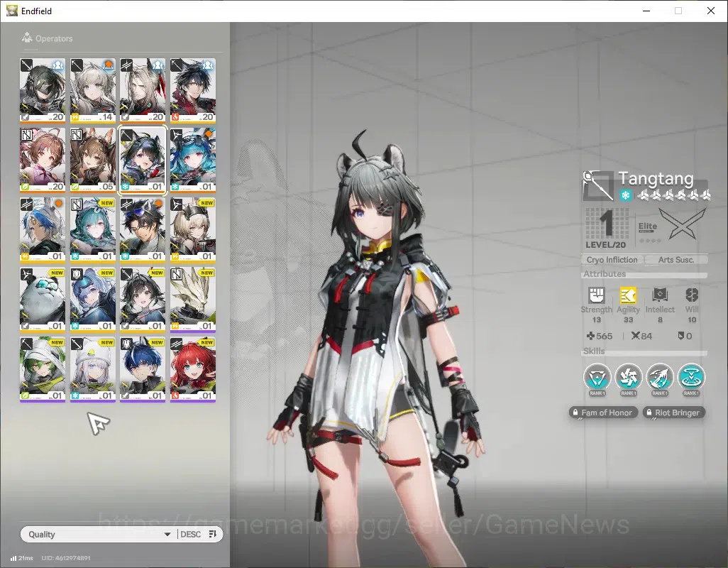The height and width of the screenshot is (568, 728).
Task: Select the silver-blue-haired NEW shield operator
Action: click(93, 300)
